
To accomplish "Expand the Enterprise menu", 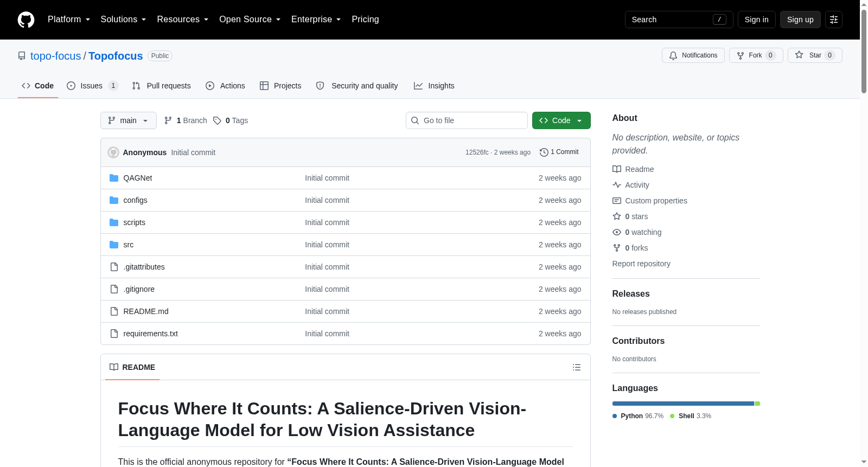I will coord(316,20).
